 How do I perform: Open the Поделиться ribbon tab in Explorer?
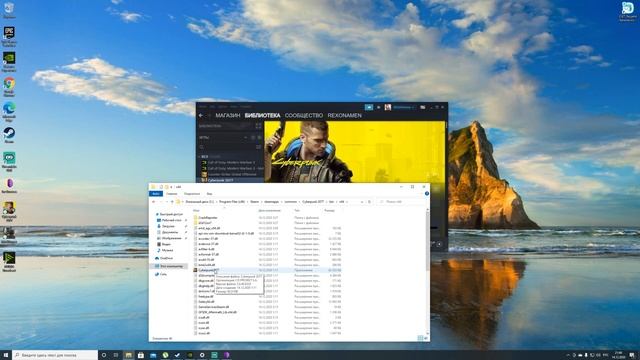192,193
